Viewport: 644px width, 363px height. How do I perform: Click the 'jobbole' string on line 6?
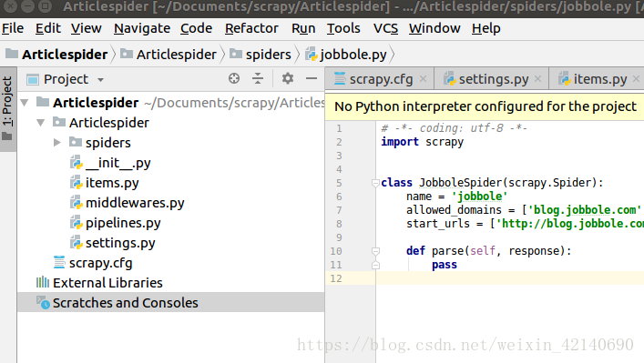(479, 197)
